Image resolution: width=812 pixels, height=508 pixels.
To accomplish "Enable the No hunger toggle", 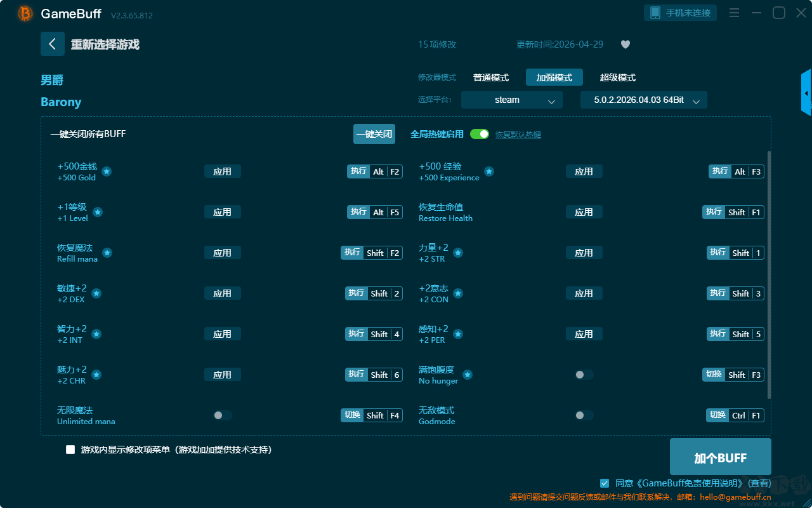I will coord(584,375).
